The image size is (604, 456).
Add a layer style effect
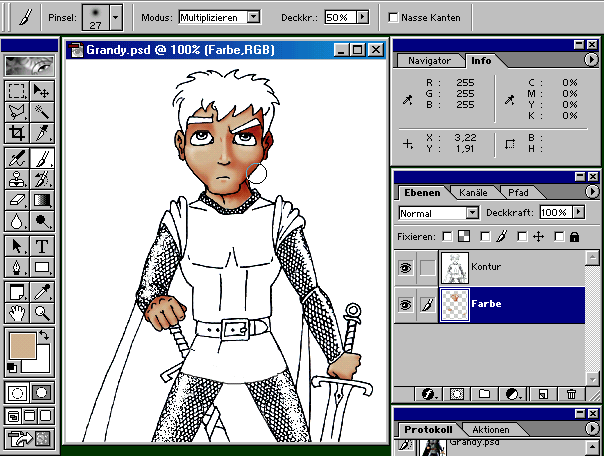(429, 394)
